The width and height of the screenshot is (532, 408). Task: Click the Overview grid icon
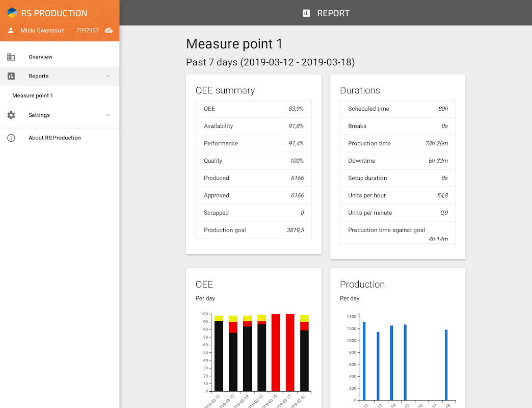pos(11,57)
